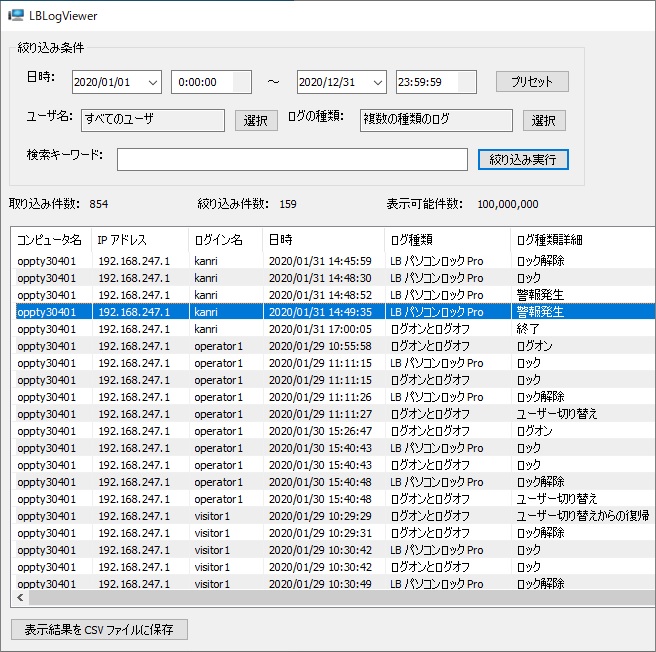Click the プリセット button
The width and height of the screenshot is (656, 652).
tap(532, 82)
